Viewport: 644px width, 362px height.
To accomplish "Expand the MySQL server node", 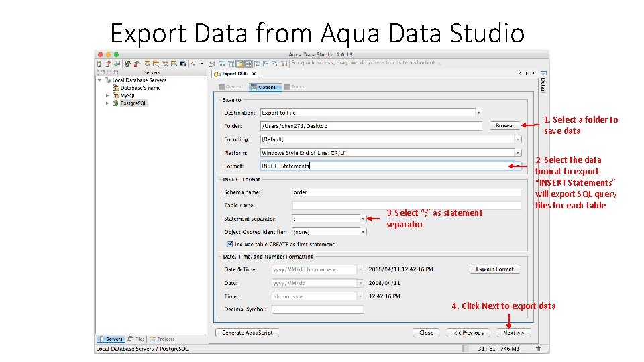I will tap(107, 95).
